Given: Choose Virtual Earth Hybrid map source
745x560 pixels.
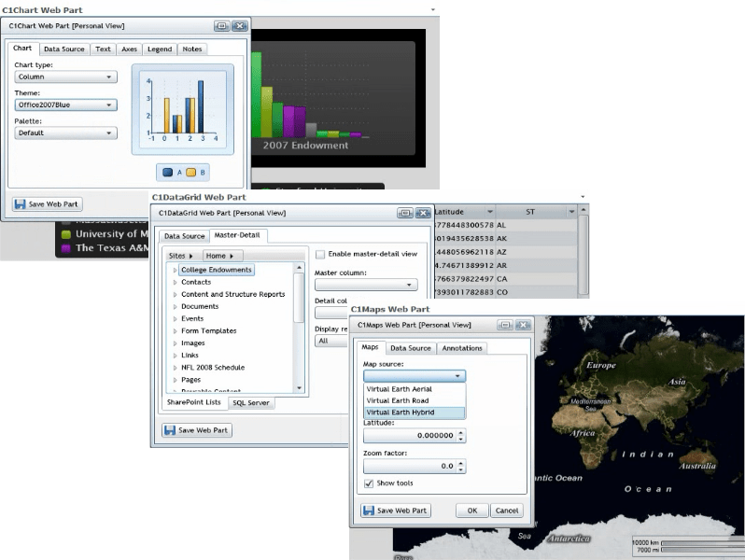Looking at the screenshot, I should (x=415, y=413).
